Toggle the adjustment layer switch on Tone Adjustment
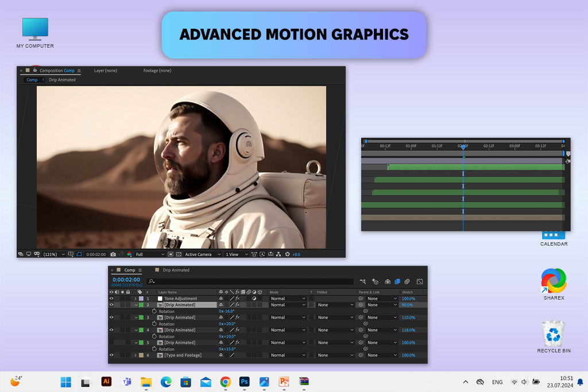This screenshot has height=392, width=588. 254,298
